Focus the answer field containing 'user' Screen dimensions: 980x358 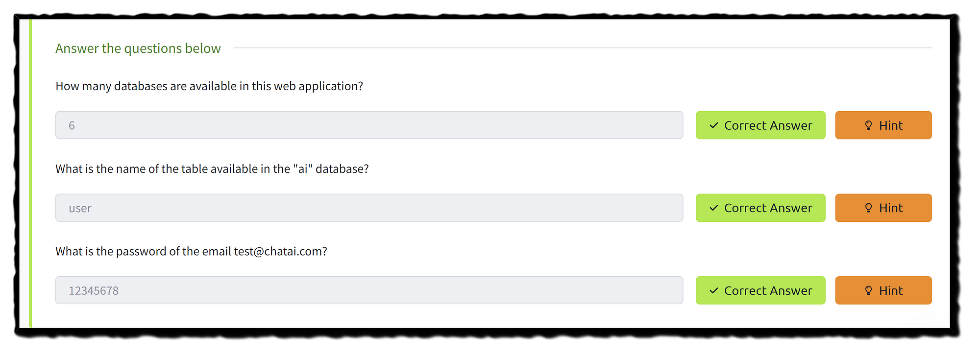point(369,208)
